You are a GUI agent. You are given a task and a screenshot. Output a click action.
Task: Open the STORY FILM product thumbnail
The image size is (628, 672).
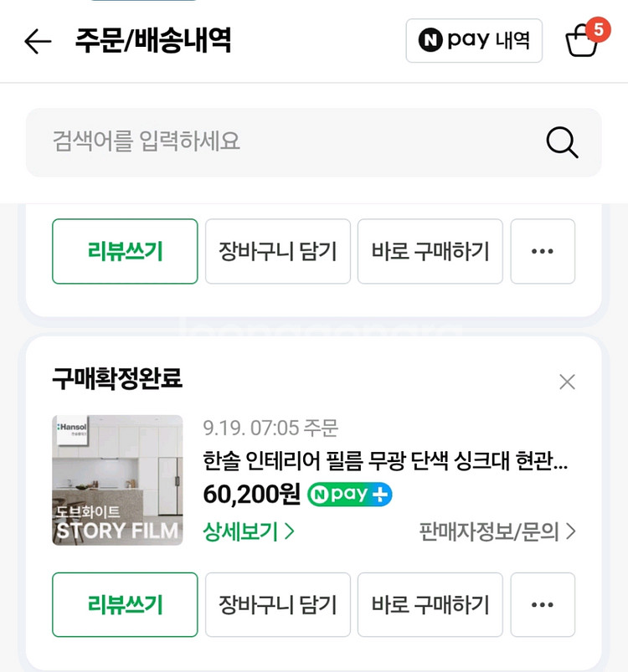click(117, 480)
